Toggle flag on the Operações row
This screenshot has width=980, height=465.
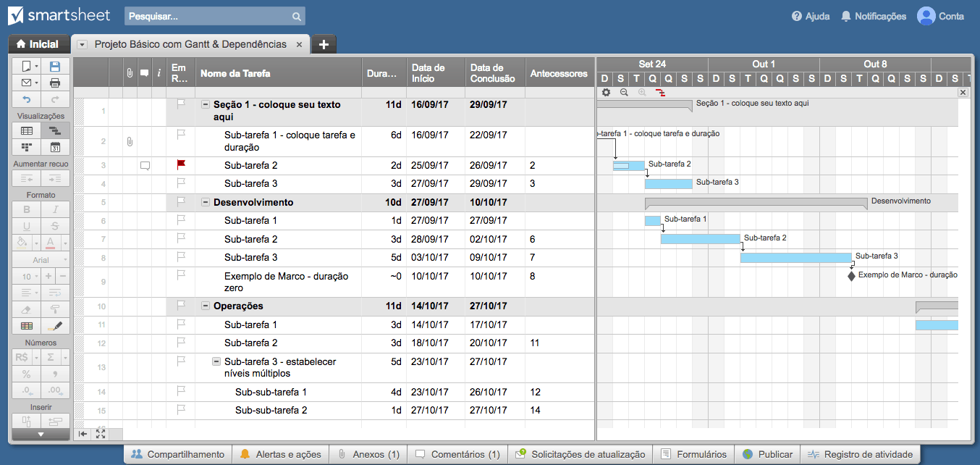(181, 306)
